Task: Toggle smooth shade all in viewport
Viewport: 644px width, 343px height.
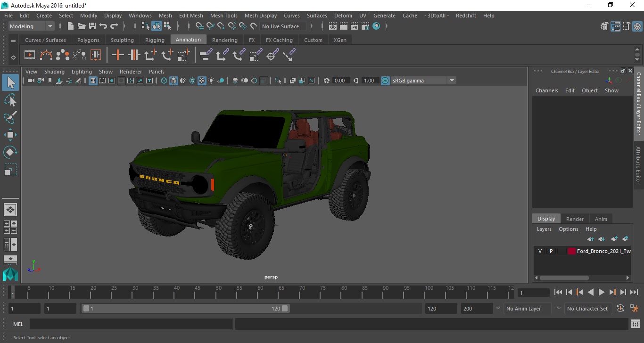Action: [173, 81]
